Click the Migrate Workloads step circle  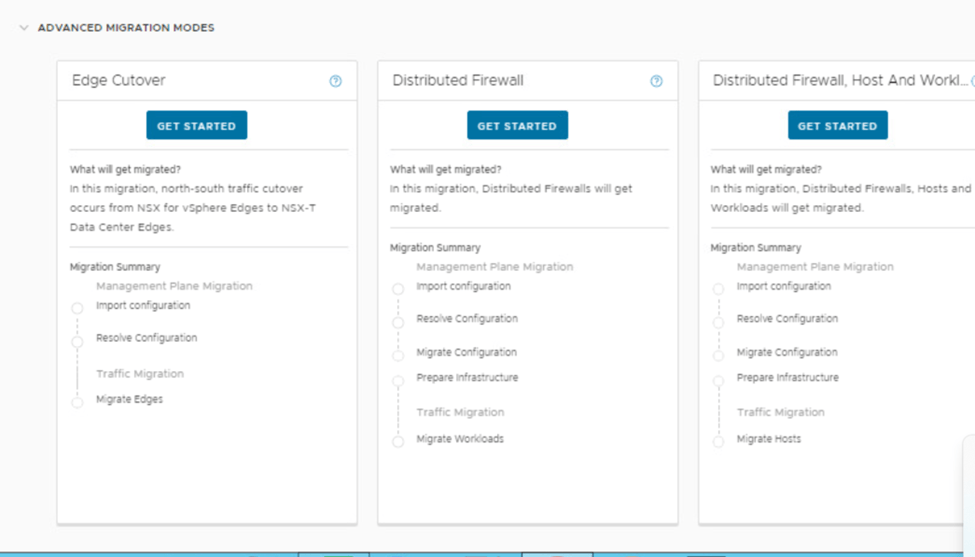398,442
